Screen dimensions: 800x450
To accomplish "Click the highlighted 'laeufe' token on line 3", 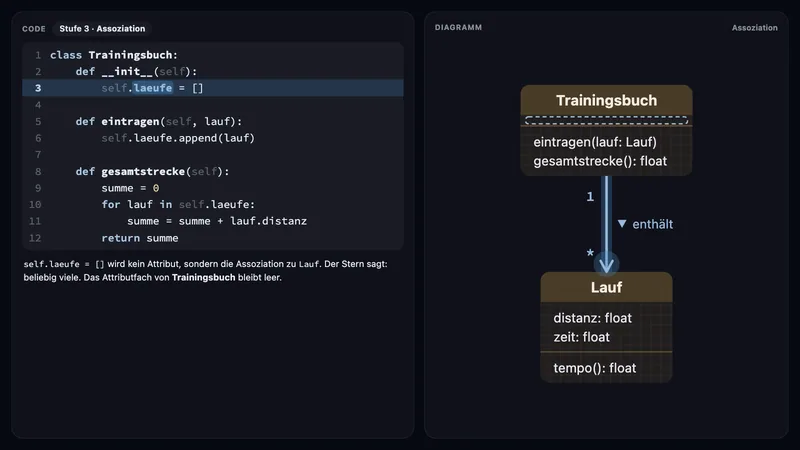I will 153,88.
